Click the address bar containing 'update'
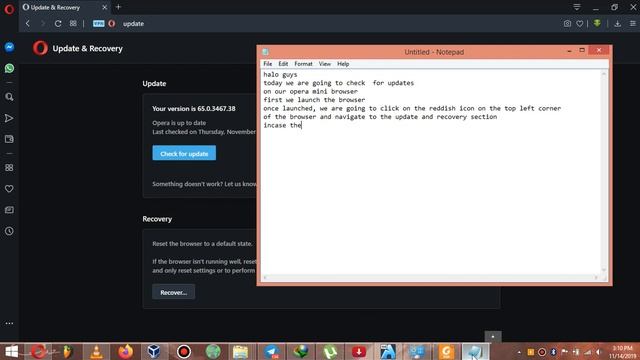Image resolution: width=640 pixels, height=360 pixels. tap(327, 24)
